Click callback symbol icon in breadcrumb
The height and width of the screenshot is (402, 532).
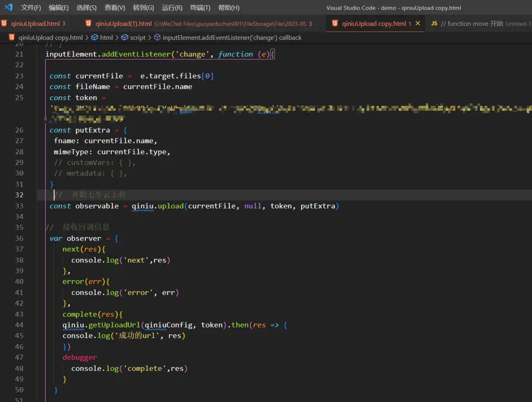[x=157, y=37]
